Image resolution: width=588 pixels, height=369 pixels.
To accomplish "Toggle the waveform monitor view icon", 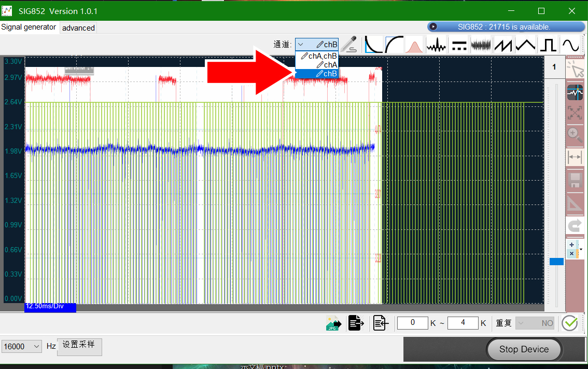I will coord(575,92).
